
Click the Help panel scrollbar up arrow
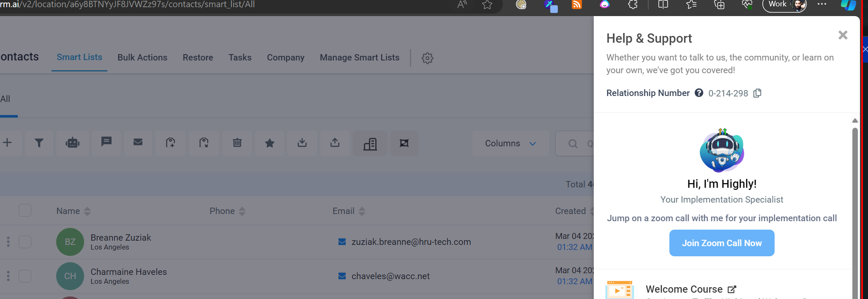[x=855, y=121]
